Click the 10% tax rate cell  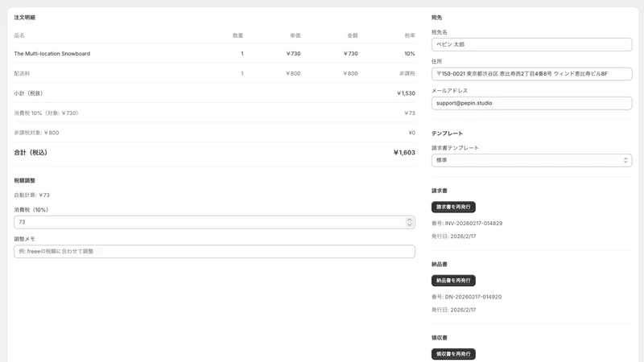click(410, 54)
